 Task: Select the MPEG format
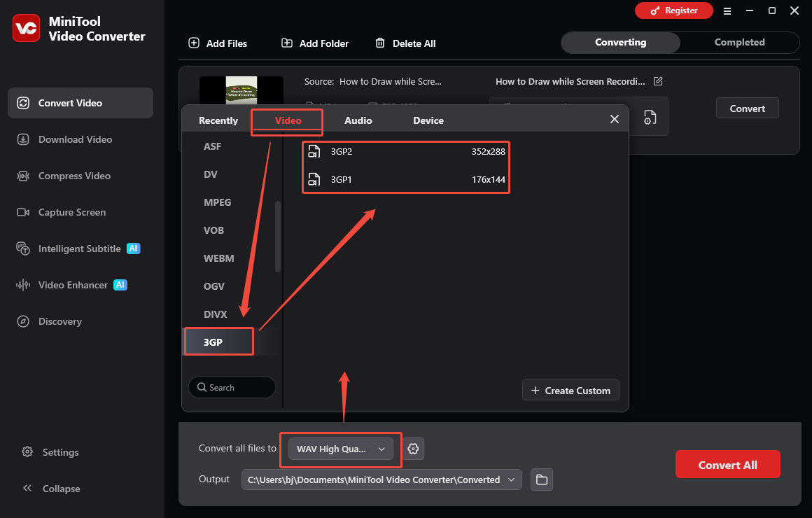(x=218, y=202)
